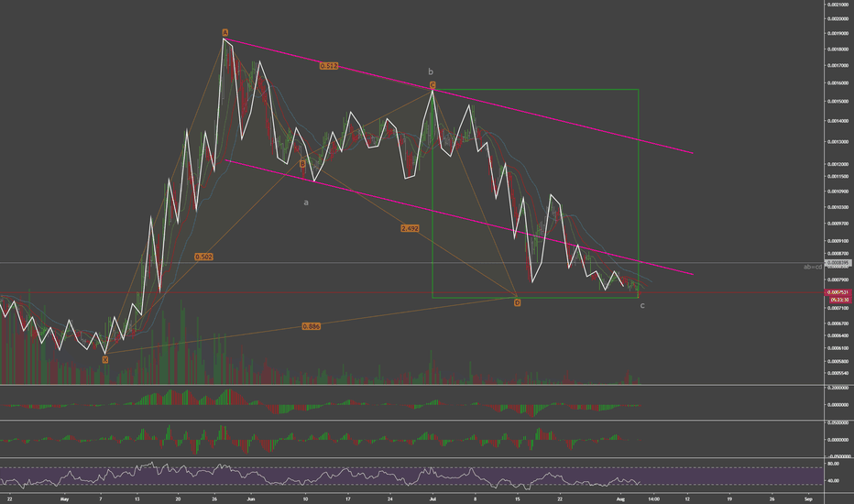Click the 0.0019000 price axis label

tap(838, 33)
